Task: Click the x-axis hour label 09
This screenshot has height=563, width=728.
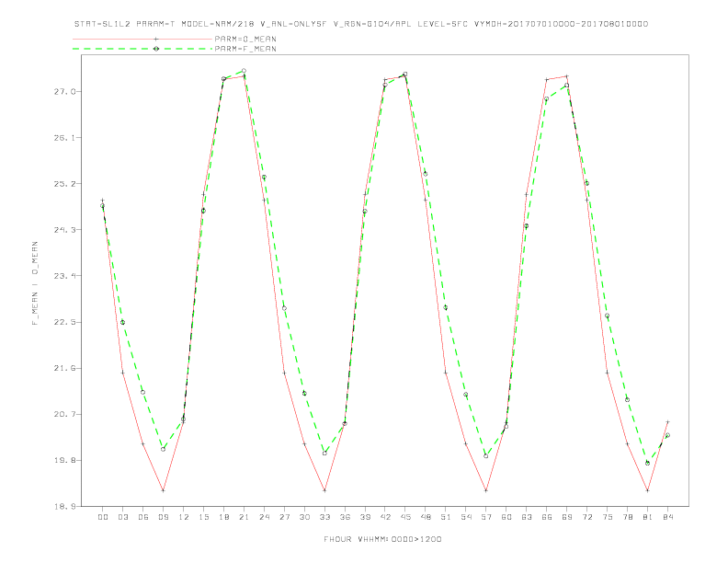Action: coord(163,517)
